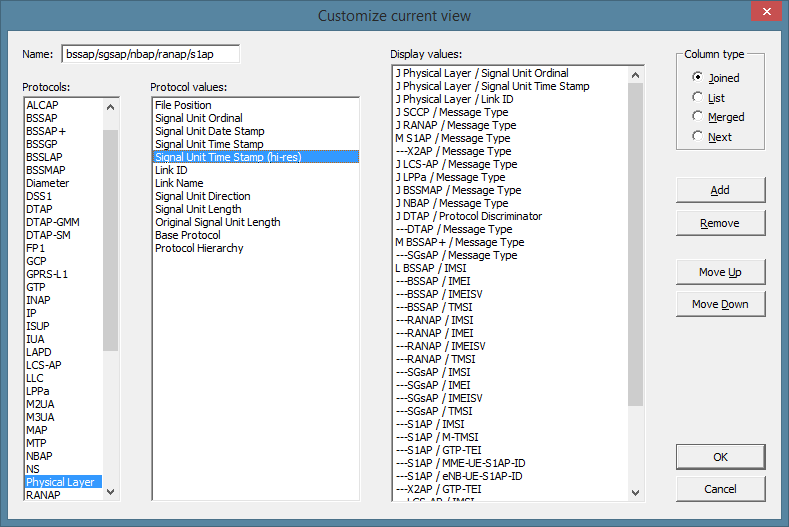
Task: Click Move Down button
Action: pyautogui.click(x=720, y=304)
